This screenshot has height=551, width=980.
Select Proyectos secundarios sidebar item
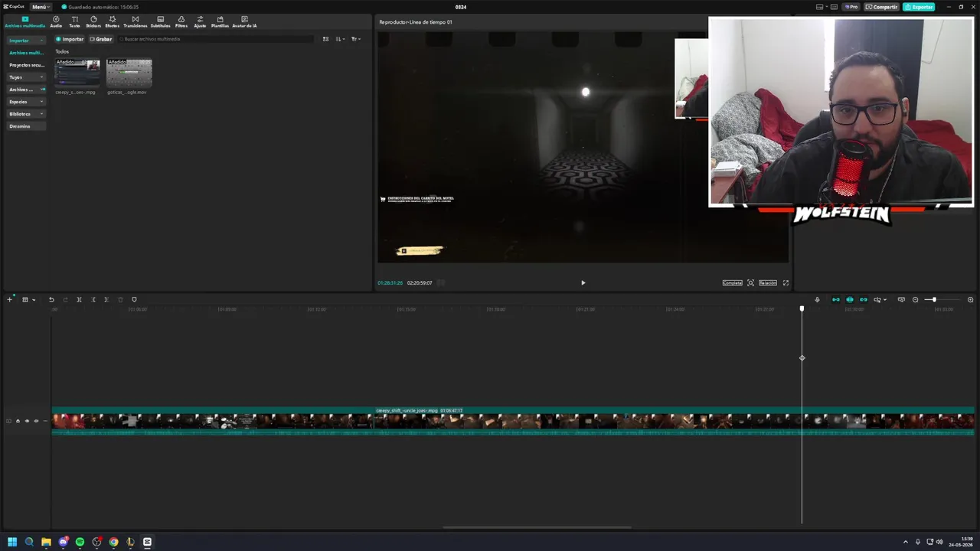click(26, 65)
